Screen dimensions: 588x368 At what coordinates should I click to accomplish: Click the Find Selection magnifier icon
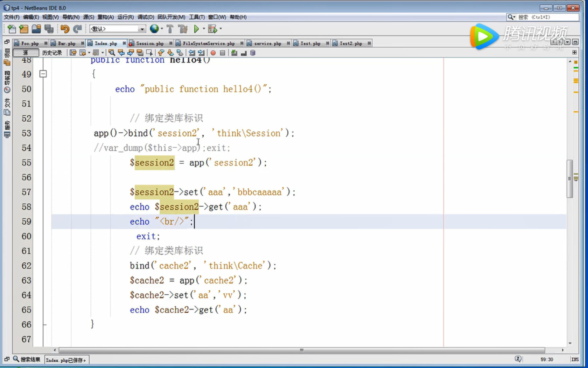tap(112, 53)
